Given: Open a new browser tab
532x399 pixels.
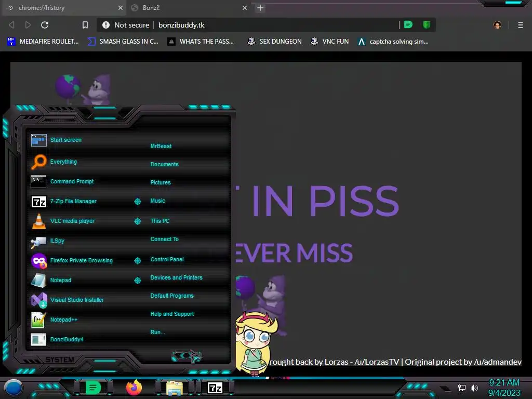Looking at the screenshot, I should [260, 8].
